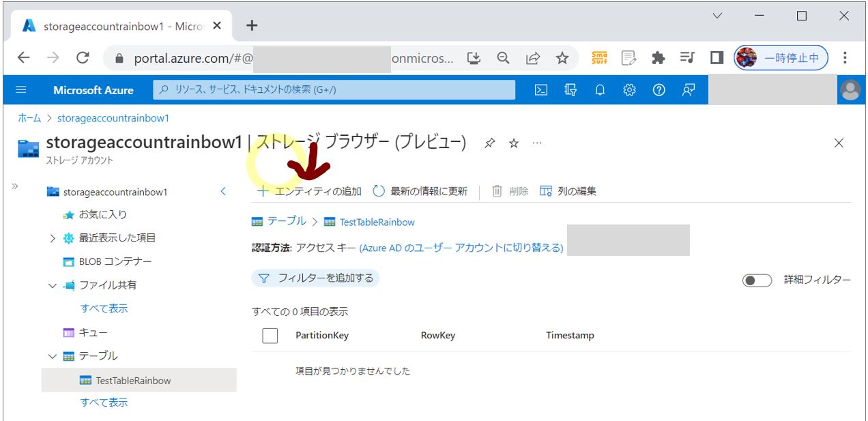The width and height of the screenshot is (868, 421).
Task: Open 列の編集 column editor
Action: 568,191
